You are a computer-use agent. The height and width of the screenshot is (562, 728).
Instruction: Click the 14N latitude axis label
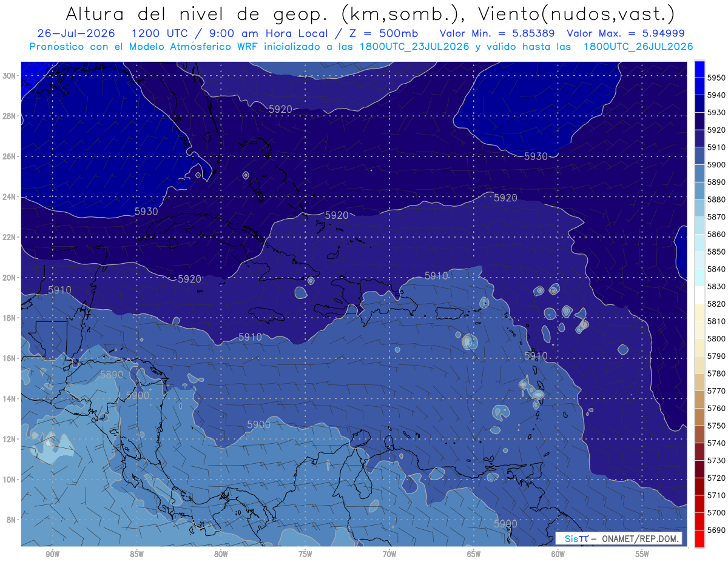(9, 398)
